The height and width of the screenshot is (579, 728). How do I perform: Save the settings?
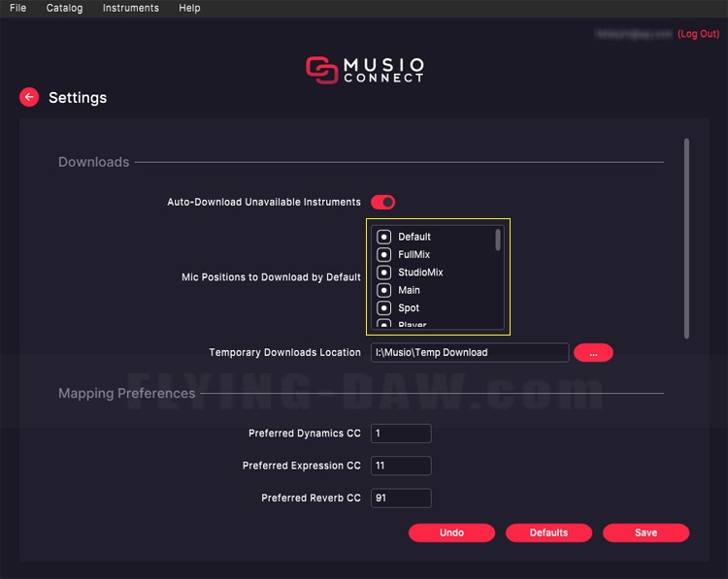[x=645, y=532]
